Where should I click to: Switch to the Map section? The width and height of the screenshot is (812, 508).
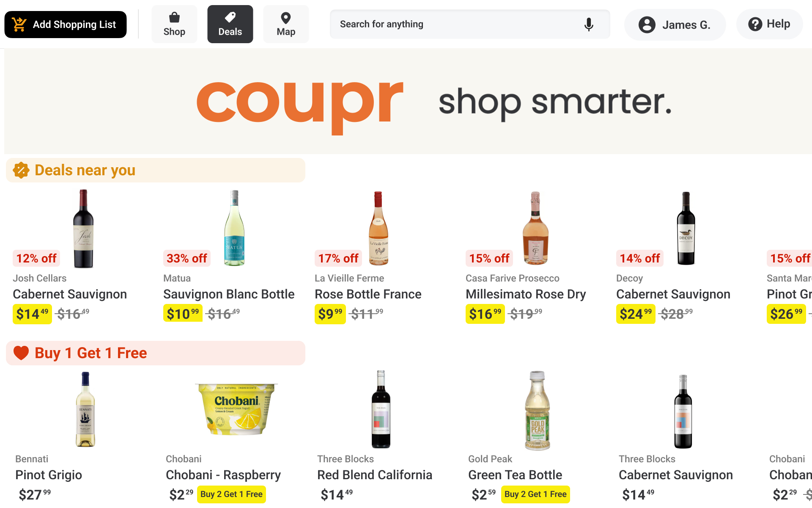coord(286,24)
